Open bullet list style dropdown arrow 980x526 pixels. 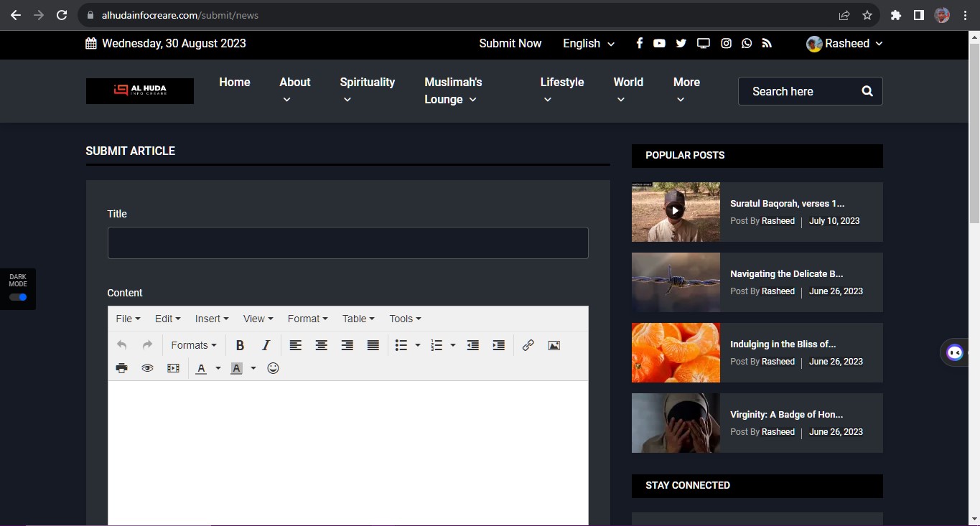pos(418,345)
